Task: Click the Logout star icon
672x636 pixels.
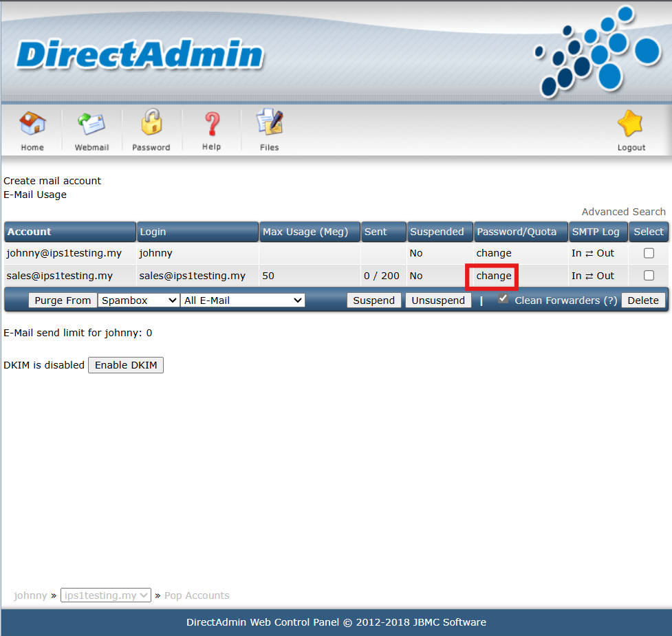Action: click(631, 124)
